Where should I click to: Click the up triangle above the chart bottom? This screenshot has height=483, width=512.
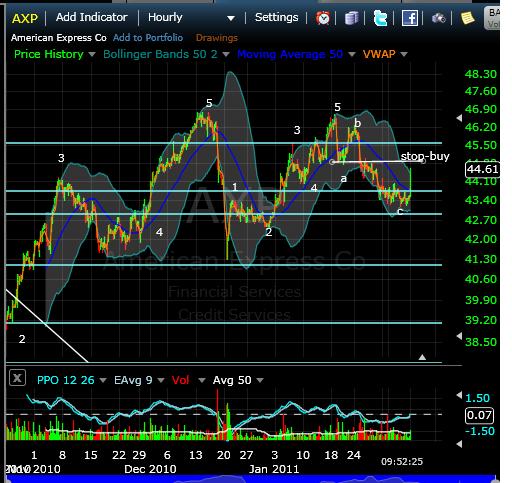422,357
